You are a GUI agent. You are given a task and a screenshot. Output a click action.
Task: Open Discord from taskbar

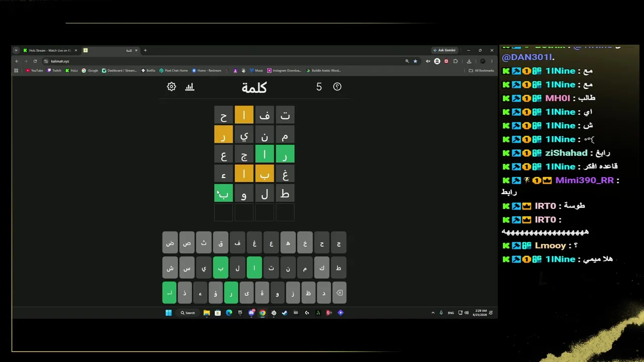click(x=252, y=313)
